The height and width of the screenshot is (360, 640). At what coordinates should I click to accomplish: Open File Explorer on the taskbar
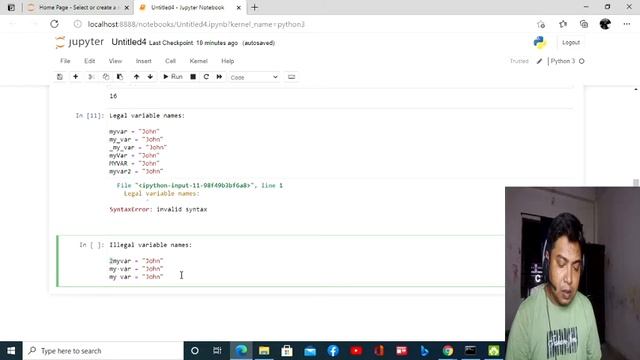[x=264, y=351]
